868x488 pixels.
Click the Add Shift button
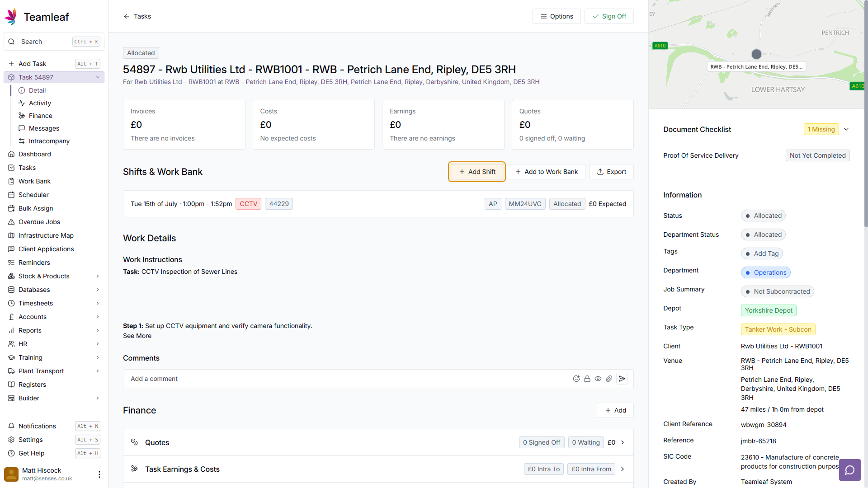(x=477, y=172)
